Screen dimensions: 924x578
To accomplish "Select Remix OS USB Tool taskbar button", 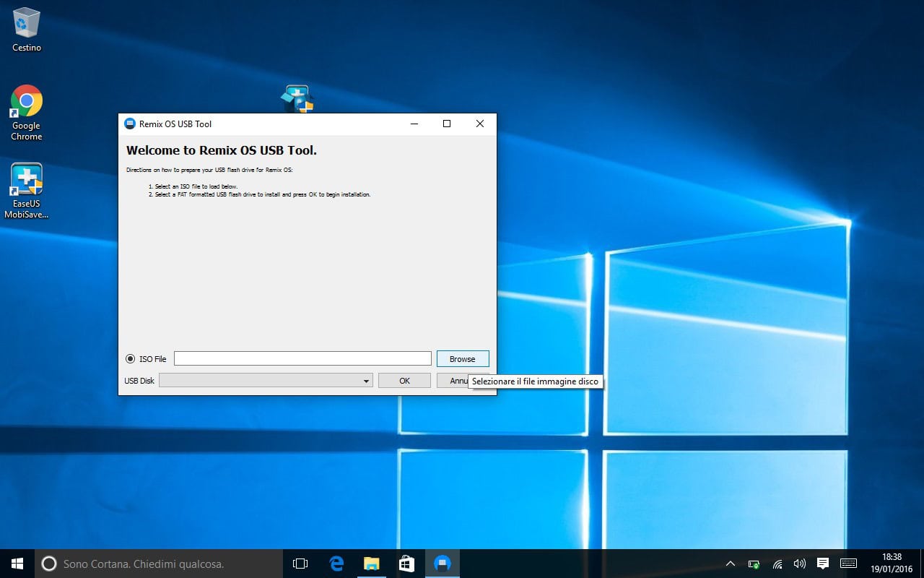I will (443, 564).
